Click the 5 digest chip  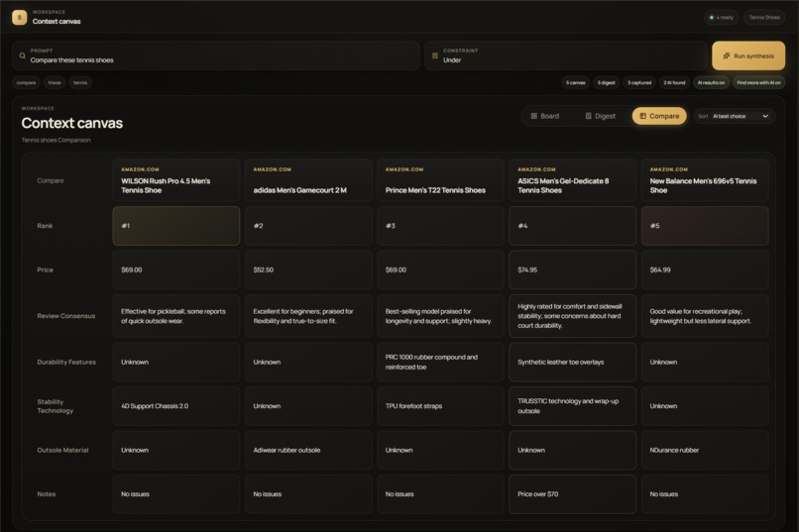point(607,82)
